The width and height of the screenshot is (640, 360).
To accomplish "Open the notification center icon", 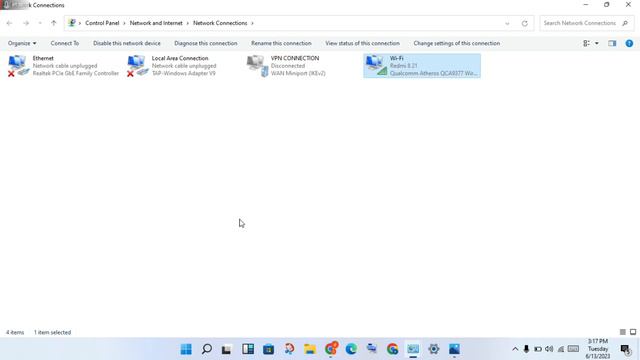I will (625, 349).
